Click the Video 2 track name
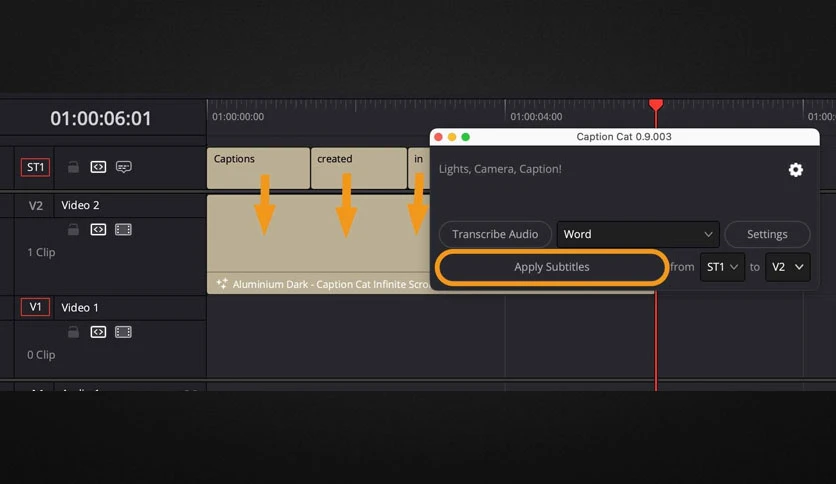 pos(80,205)
